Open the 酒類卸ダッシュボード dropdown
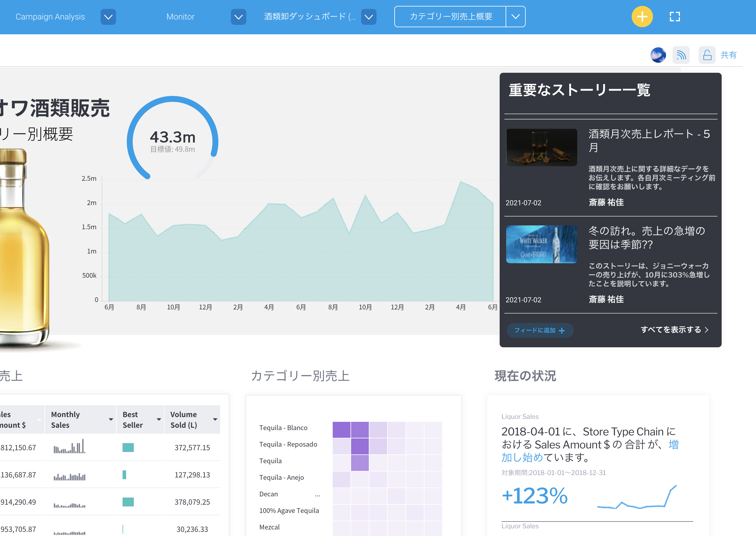 (369, 17)
